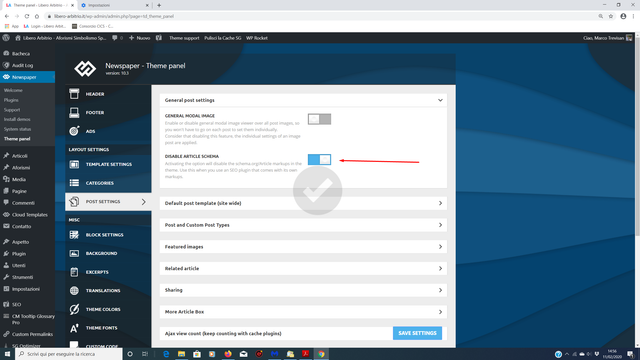The image size is (640, 360).
Task: Open Plugin menu in sidebar
Action: tap(19, 253)
